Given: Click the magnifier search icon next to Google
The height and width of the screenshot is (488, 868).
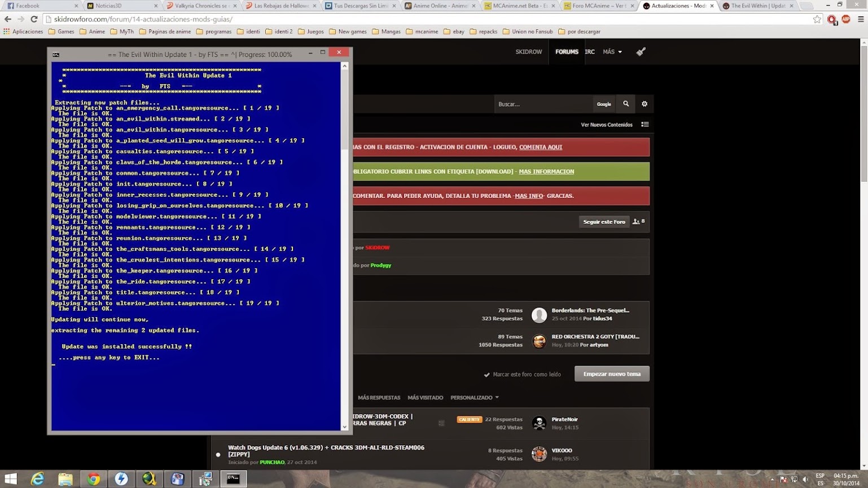Looking at the screenshot, I should click(626, 104).
